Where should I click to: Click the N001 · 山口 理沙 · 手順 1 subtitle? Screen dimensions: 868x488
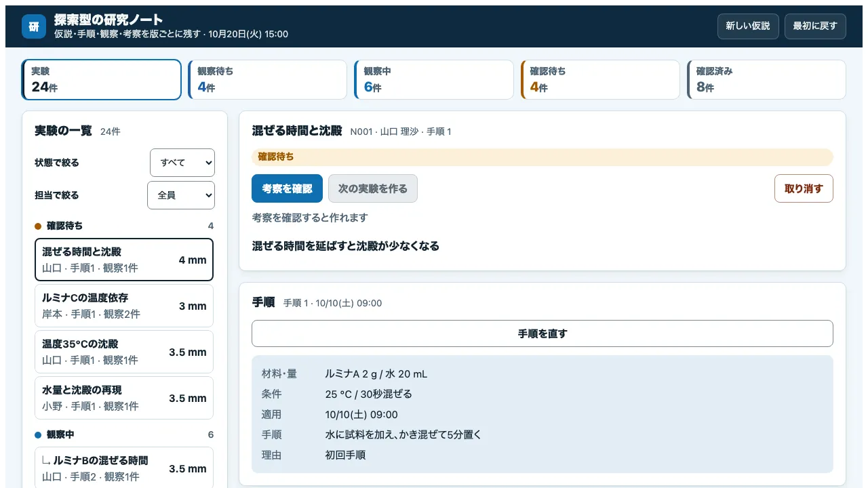tap(401, 131)
